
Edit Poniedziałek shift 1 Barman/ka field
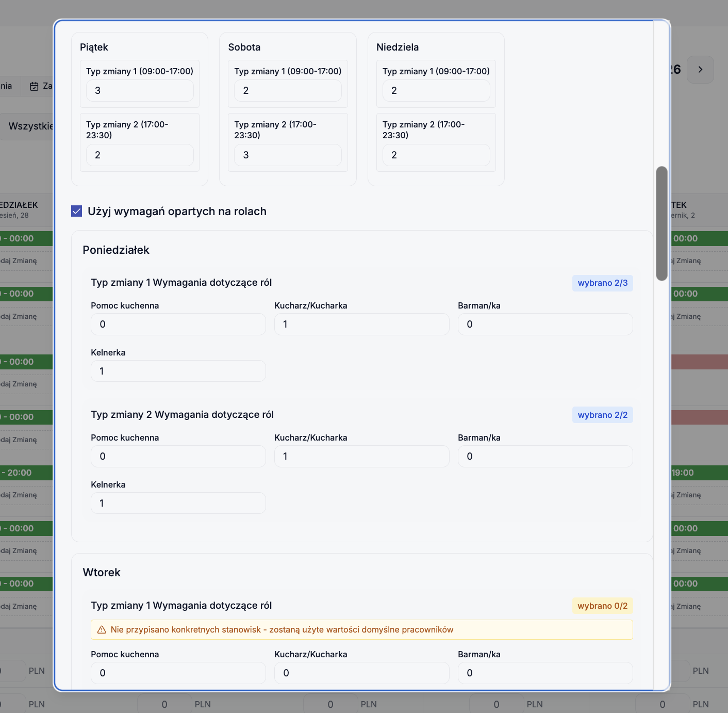(545, 324)
